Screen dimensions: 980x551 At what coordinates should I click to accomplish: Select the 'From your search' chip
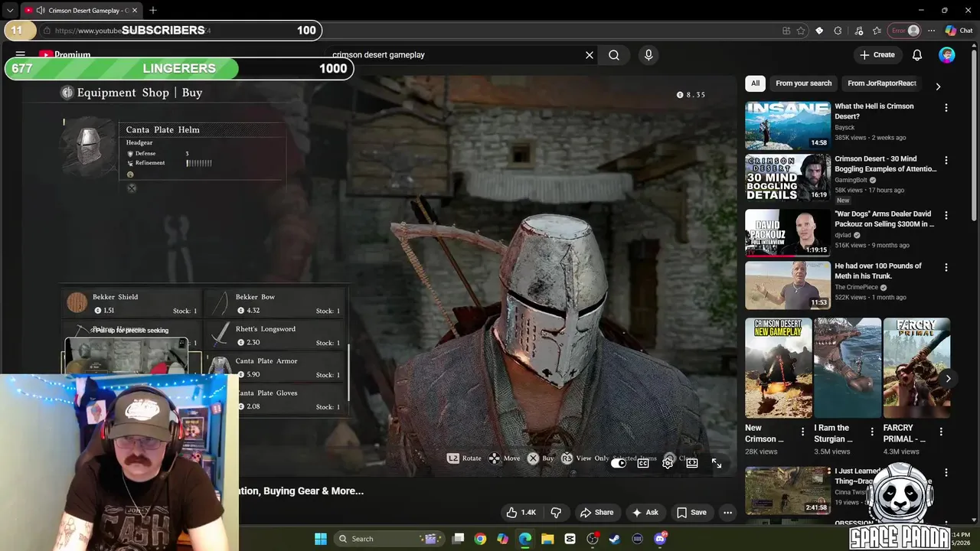[x=803, y=83]
